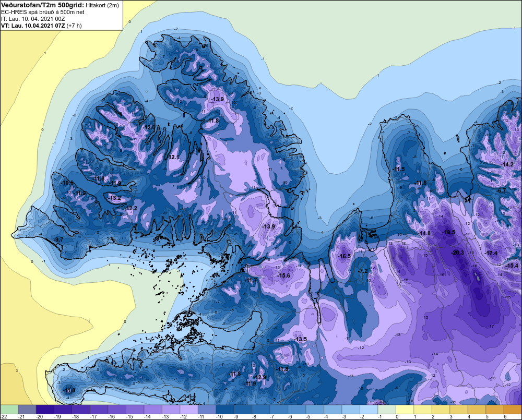
Task: Click the -10.6 temperature label
Action: pyautogui.click(x=67, y=183)
